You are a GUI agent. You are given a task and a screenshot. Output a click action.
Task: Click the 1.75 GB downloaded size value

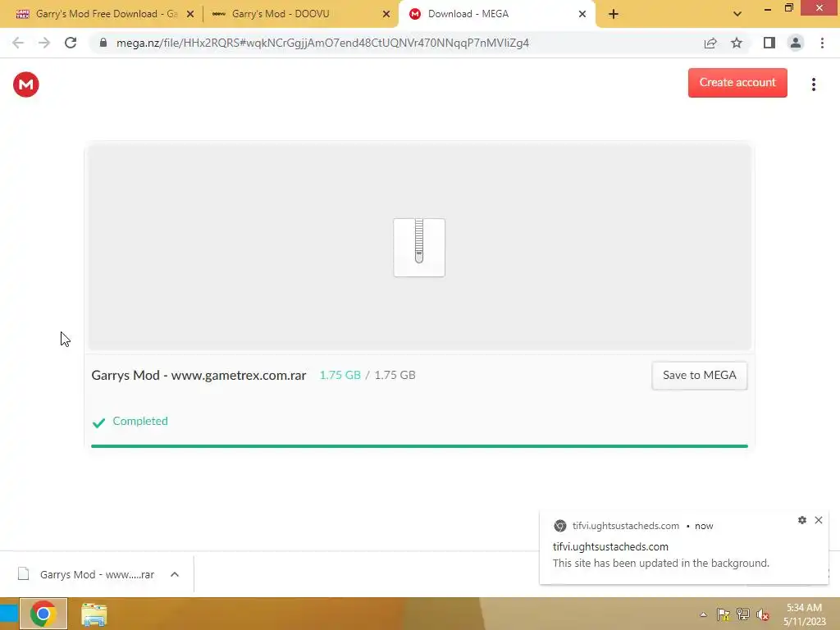coord(340,375)
